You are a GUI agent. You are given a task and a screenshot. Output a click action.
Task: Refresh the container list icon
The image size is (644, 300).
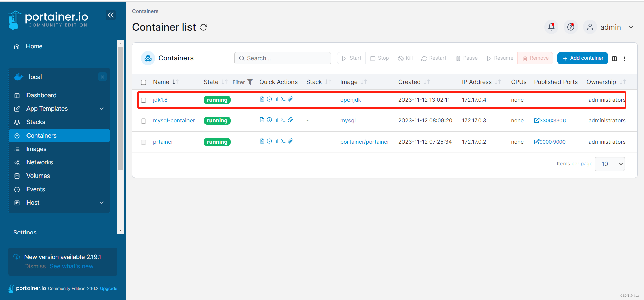pos(203,27)
